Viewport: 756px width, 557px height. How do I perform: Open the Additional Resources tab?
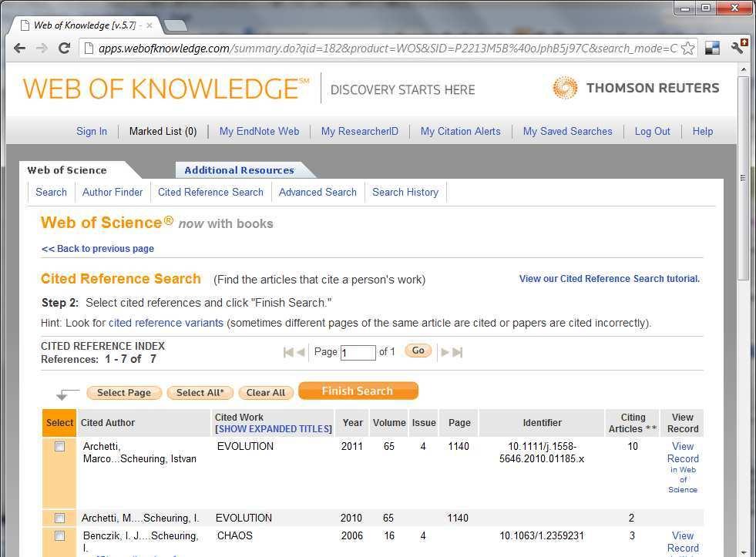pyautogui.click(x=239, y=170)
